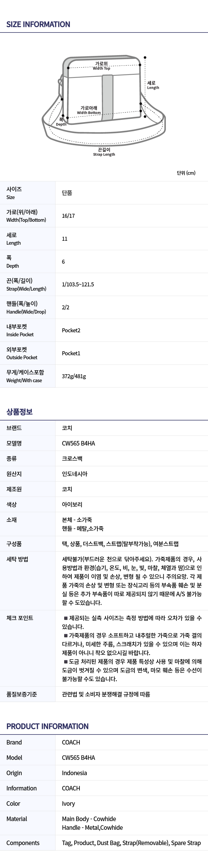Click the Length label beside the bag

click(153, 85)
